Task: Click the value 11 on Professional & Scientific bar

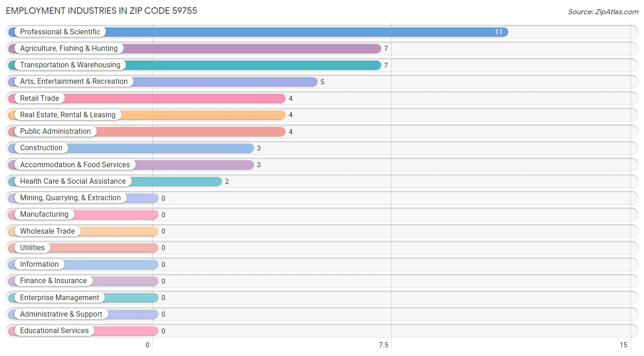Action: (498, 32)
